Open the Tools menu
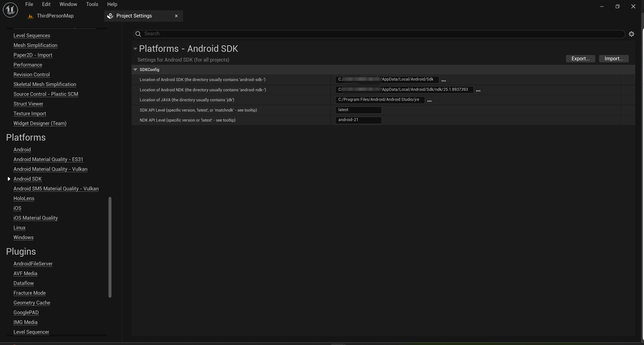The height and width of the screenshot is (345, 644). 92,4
